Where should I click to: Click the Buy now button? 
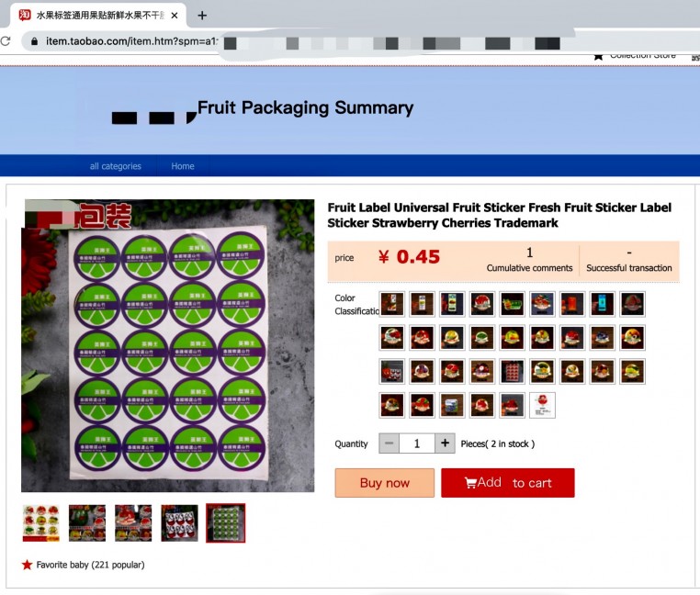(384, 483)
